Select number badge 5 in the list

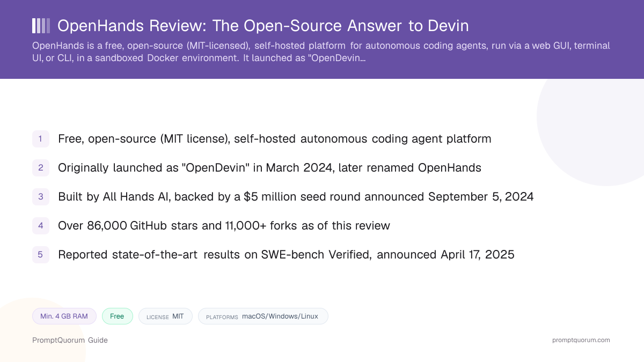(x=41, y=255)
